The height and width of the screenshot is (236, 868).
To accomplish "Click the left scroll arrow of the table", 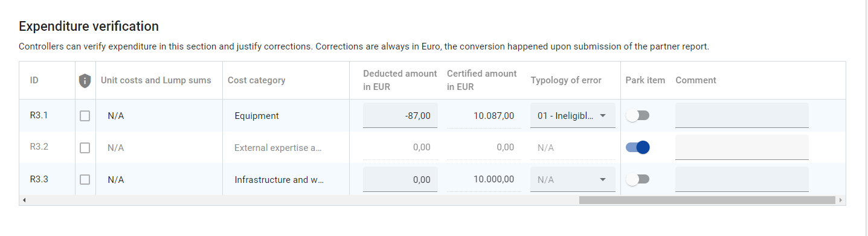I will click(x=24, y=200).
